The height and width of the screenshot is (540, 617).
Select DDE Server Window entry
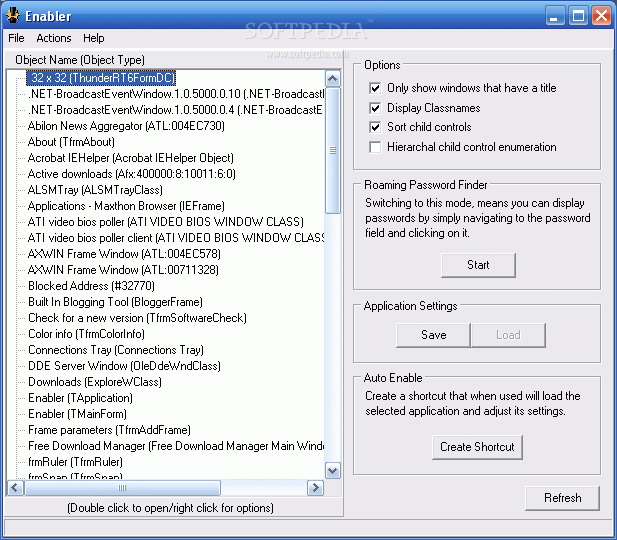(124, 366)
